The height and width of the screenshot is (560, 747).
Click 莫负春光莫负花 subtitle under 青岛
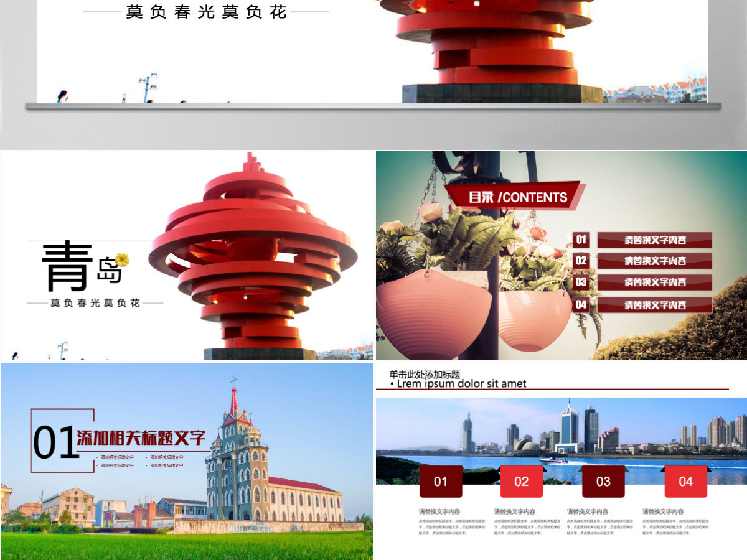click(95, 303)
